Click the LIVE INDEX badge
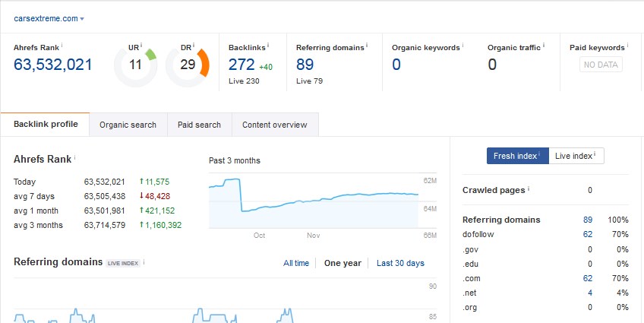 [x=123, y=263]
